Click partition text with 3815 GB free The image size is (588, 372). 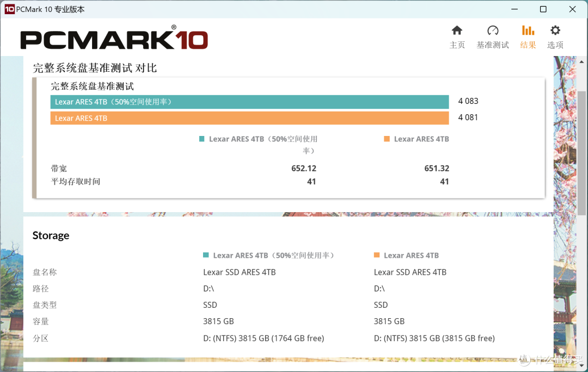[x=434, y=338]
